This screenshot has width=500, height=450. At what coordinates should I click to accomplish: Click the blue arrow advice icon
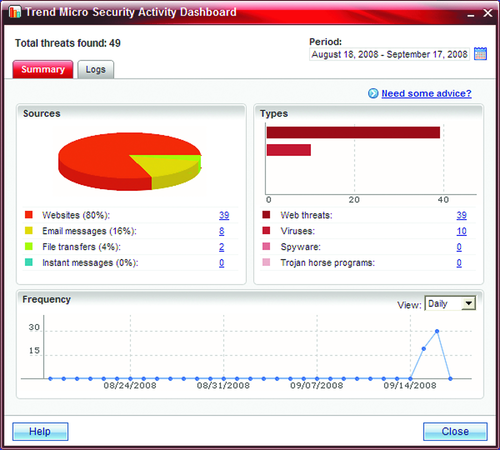[x=373, y=93]
